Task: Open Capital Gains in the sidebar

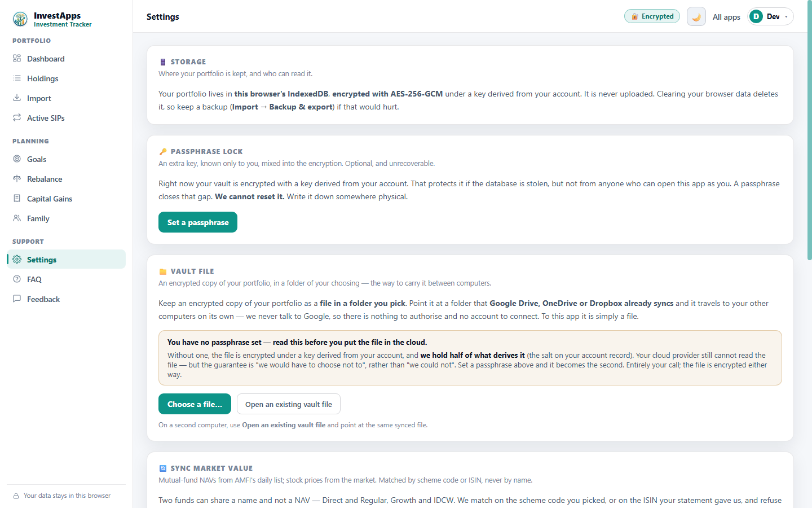Action: point(66,199)
